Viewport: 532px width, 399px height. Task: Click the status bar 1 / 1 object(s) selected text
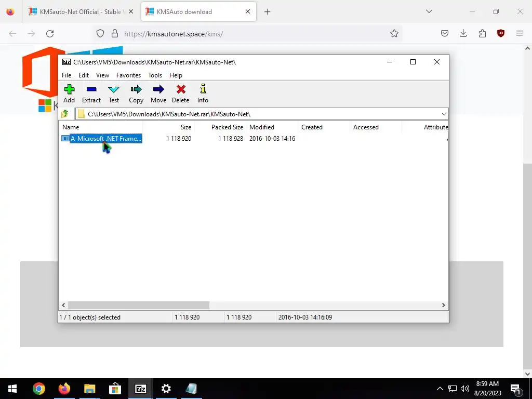coord(90,317)
